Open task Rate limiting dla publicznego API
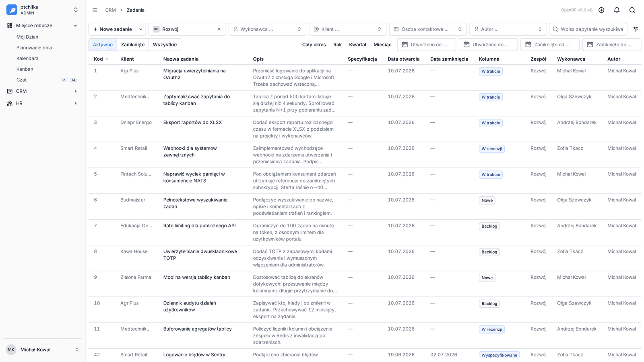 (x=200, y=226)
